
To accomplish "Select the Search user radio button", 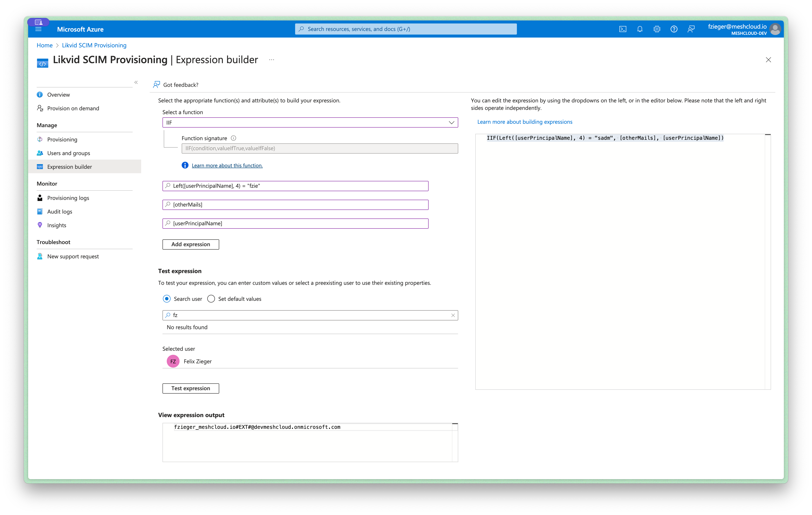I will (x=167, y=299).
